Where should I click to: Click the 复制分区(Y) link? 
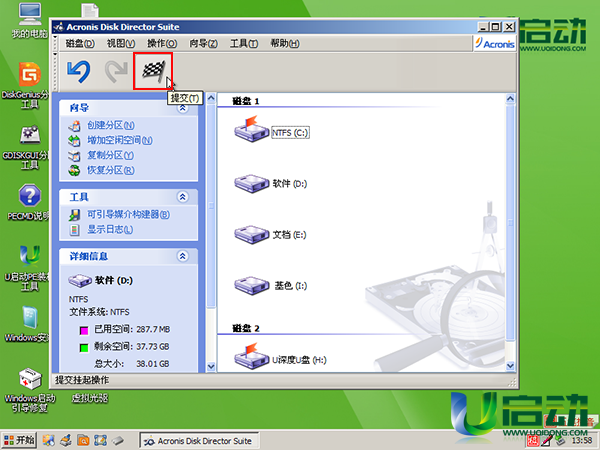tap(111, 155)
